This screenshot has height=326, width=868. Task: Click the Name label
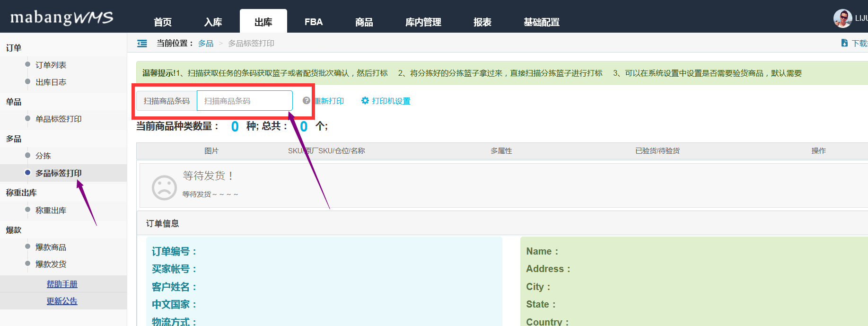(543, 251)
